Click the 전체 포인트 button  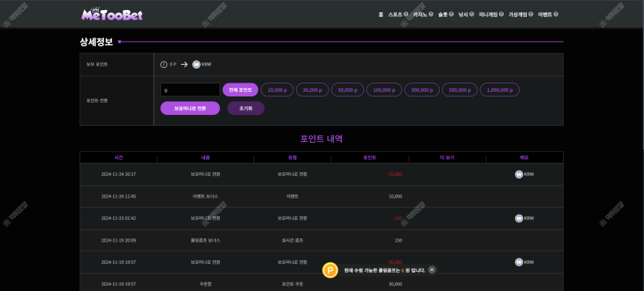tap(241, 90)
